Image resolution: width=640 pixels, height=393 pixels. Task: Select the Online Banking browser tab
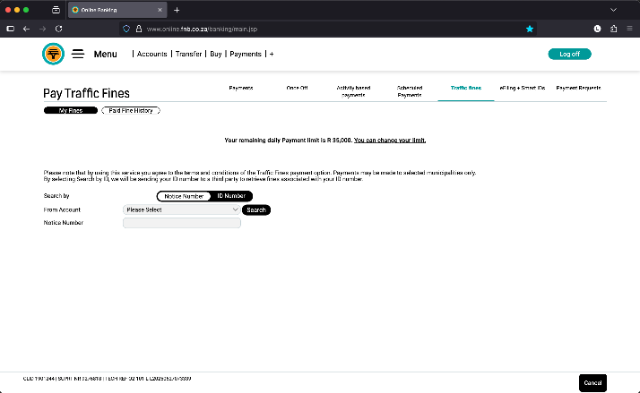click(118, 10)
